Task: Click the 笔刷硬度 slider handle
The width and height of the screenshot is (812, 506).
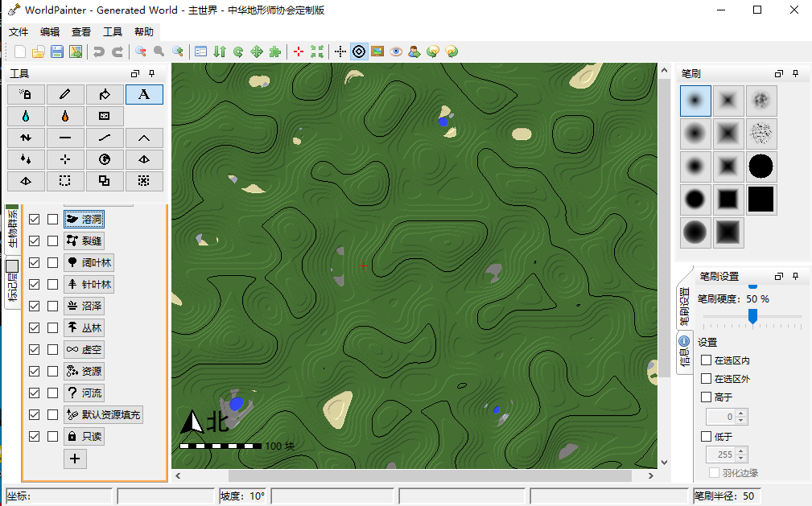Action: [752, 317]
